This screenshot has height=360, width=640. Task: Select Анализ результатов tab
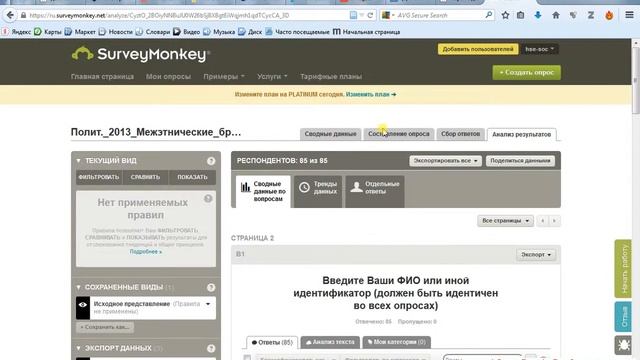pyautogui.click(x=521, y=134)
